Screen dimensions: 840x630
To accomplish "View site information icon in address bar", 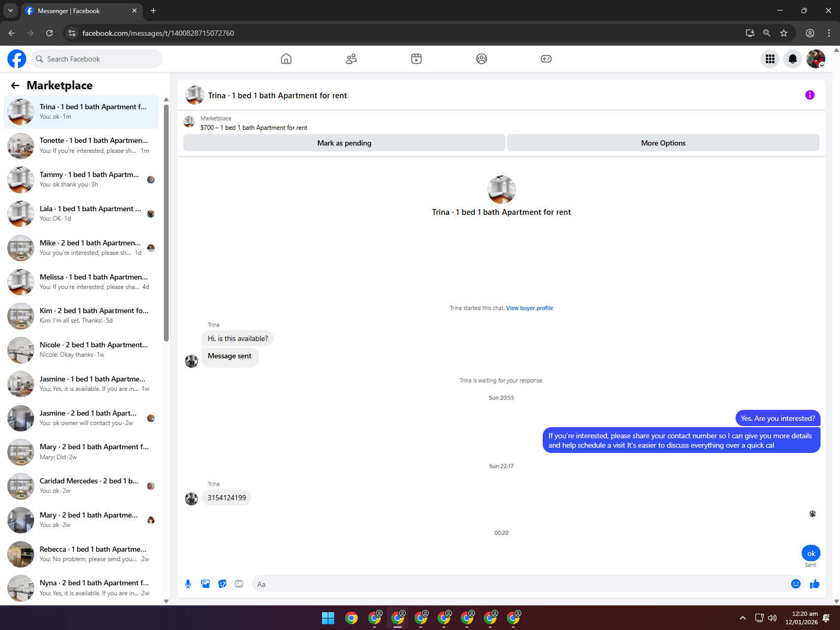I will 72,33.
